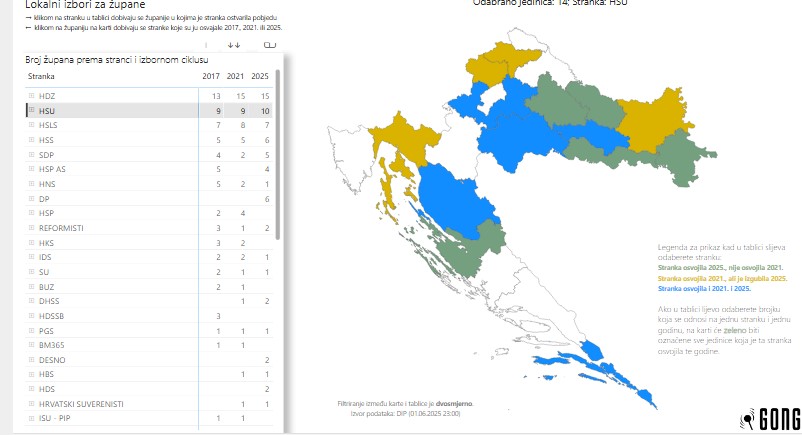Viewport: 802px width, 435px height.
Task: Click HDZ's 2017 value of 13
Action: tap(215, 95)
